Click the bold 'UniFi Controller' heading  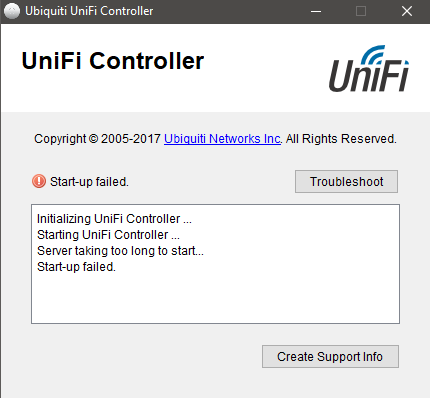[113, 61]
